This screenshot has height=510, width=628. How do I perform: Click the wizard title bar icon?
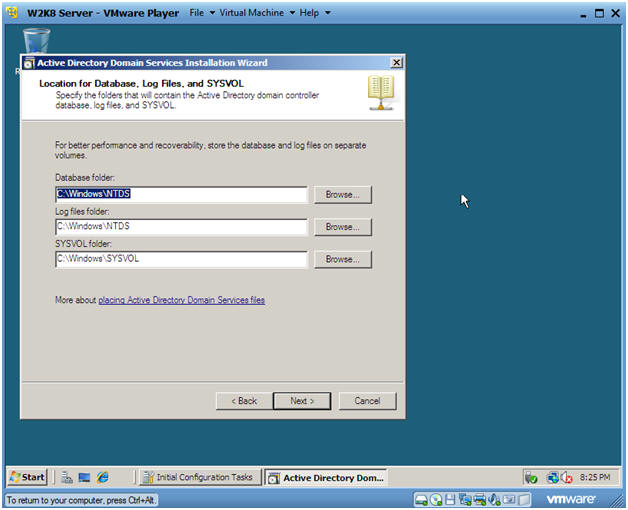[x=29, y=63]
